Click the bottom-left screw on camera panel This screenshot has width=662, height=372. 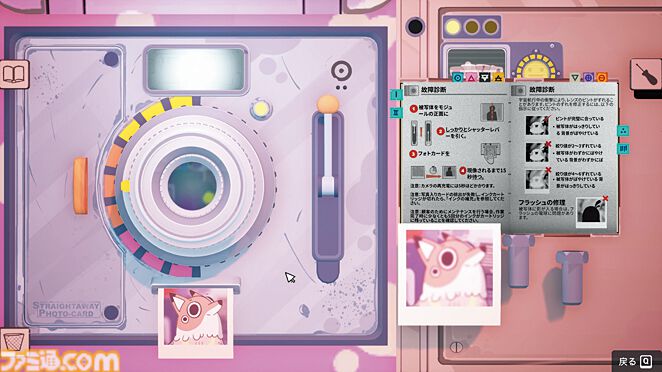point(111,312)
